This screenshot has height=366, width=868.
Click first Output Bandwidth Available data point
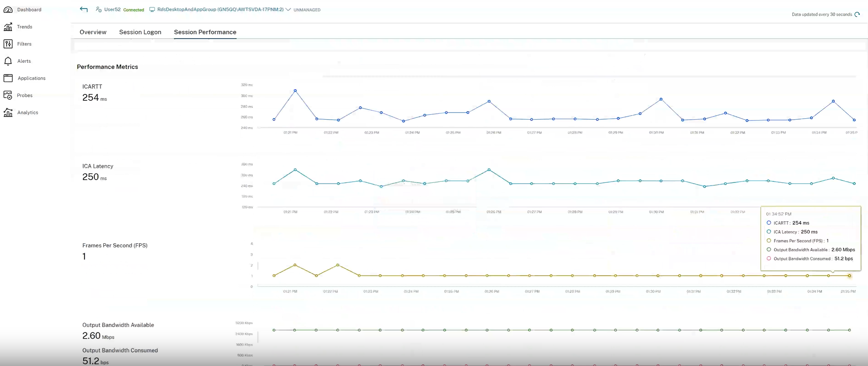click(x=274, y=330)
